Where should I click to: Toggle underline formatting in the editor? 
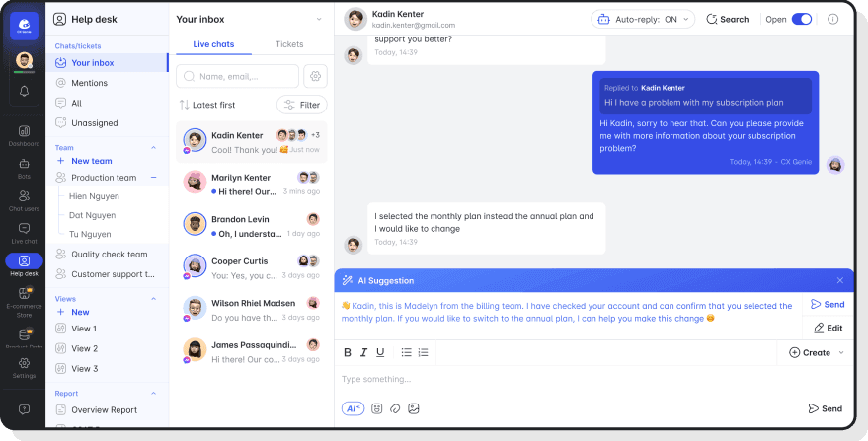(380, 352)
